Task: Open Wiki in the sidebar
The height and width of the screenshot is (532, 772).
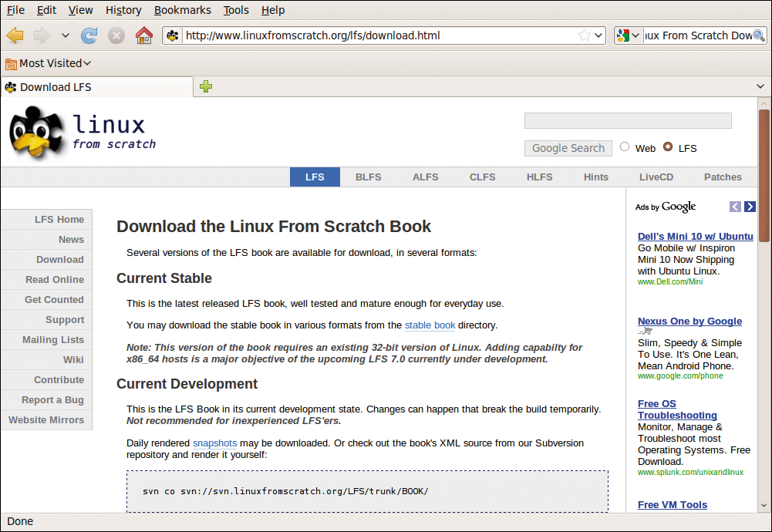Action: click(47, 360)
